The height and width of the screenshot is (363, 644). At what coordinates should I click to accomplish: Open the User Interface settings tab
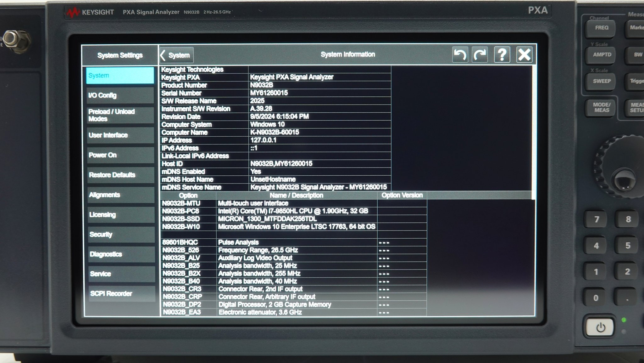(120, 135)
